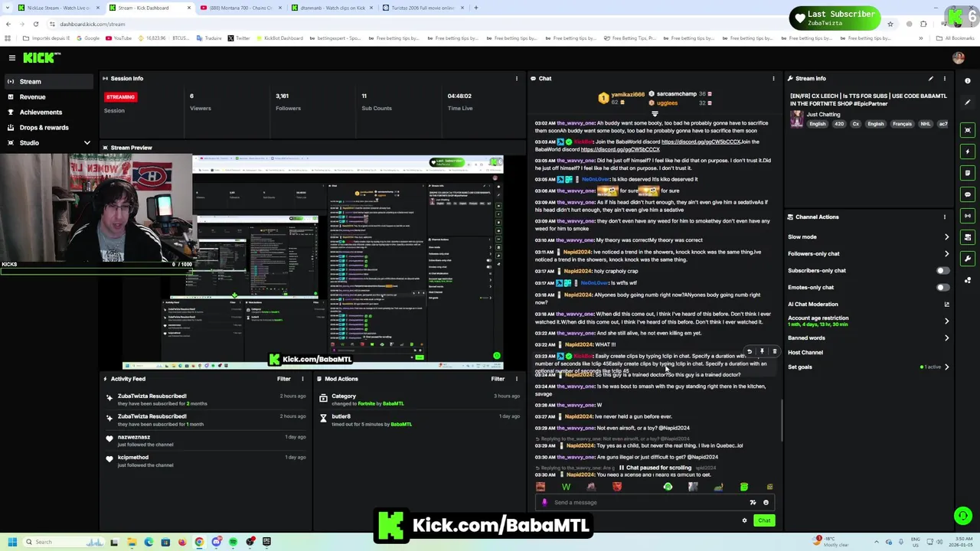
Task: Click Host Channel action
Action: (x=805, y=352)
